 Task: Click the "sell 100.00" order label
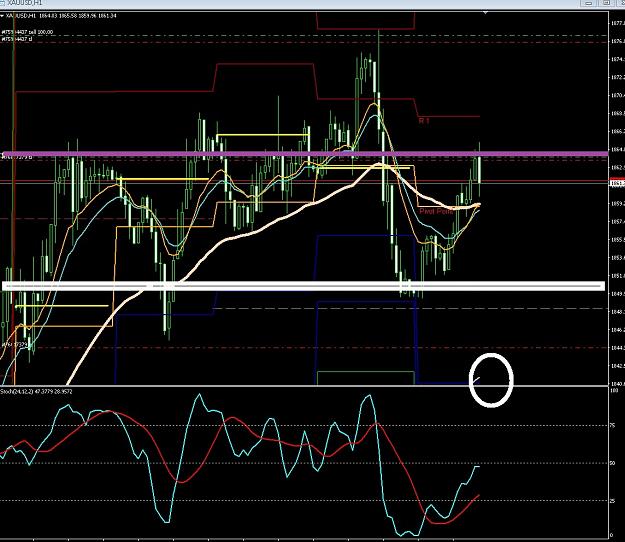(x=40, y=32)
